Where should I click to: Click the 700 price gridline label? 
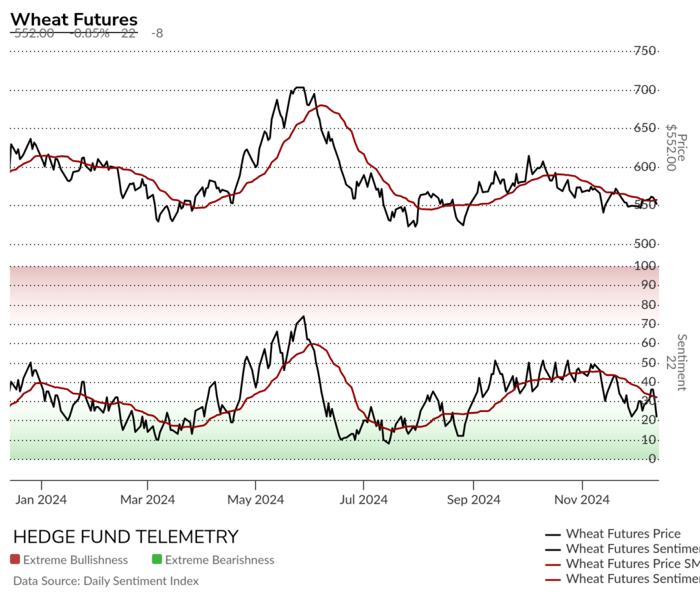click(645, 90)
